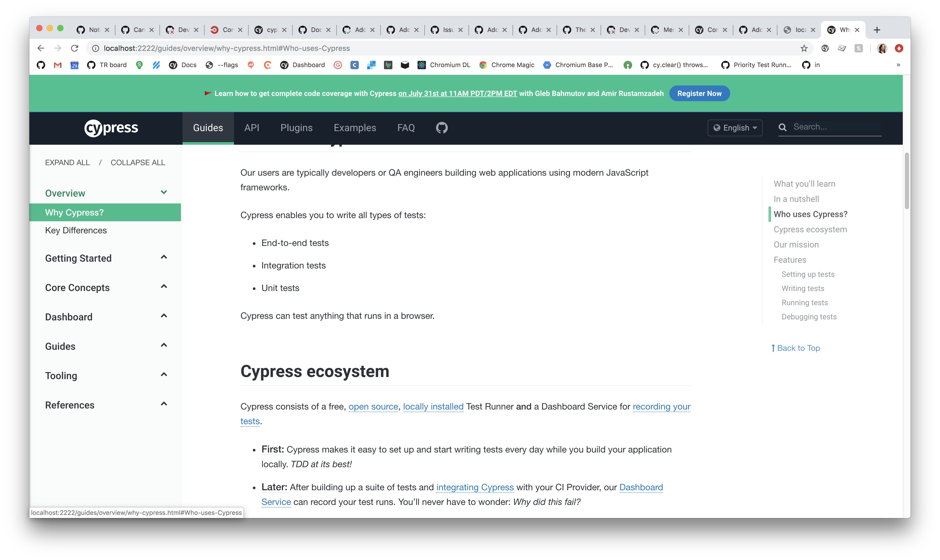The height and width of the screenshot is (560, 940).
Task: Switch to the API navigation tab
Action: coord(252,128)
